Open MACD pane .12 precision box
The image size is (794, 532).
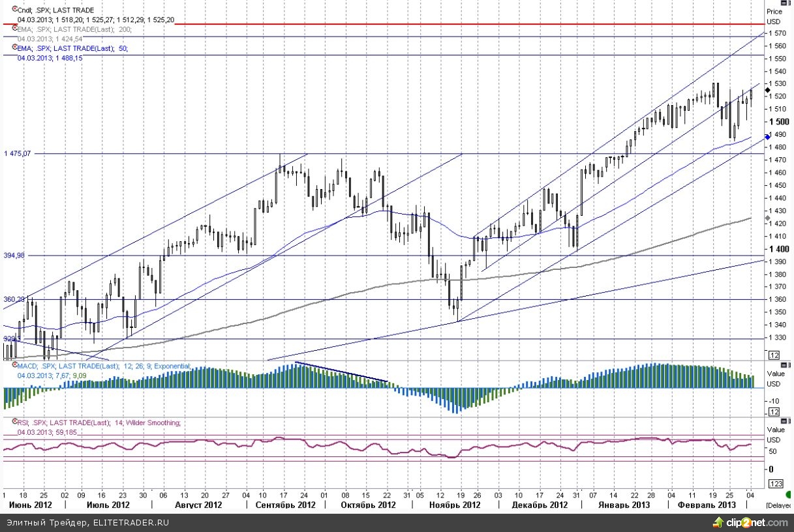click(774, 412)
